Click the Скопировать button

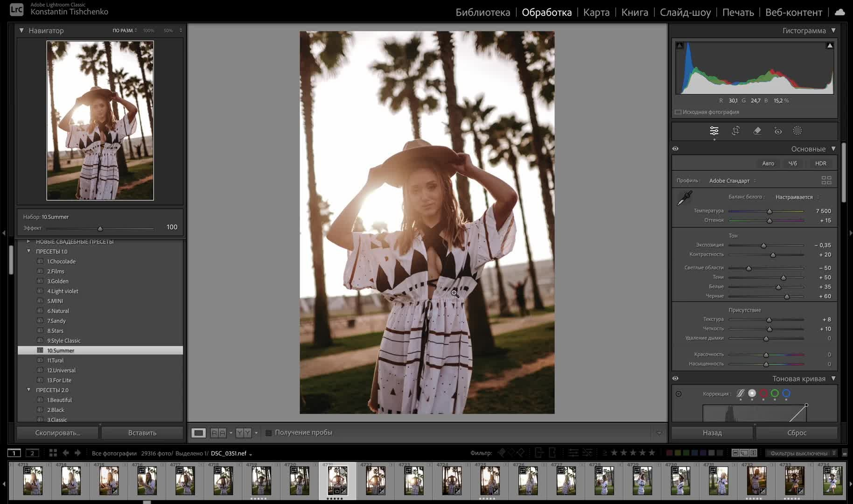click(58, 433)
